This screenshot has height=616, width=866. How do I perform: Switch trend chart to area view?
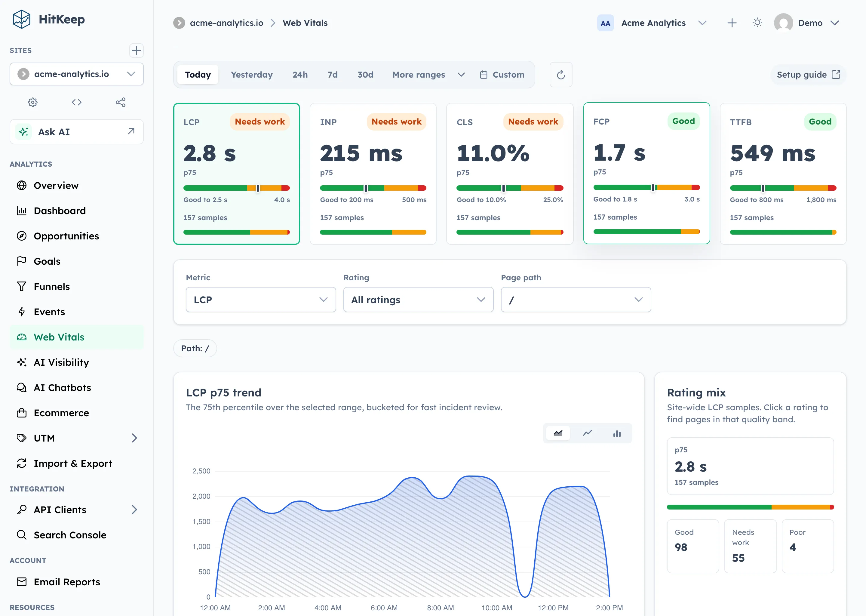point(558,433)
